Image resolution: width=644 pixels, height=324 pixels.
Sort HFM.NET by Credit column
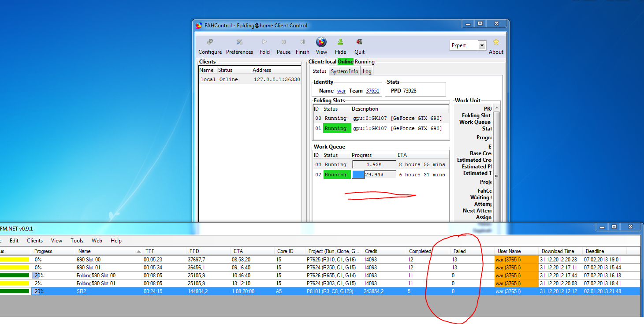click(x=384, y=251)
